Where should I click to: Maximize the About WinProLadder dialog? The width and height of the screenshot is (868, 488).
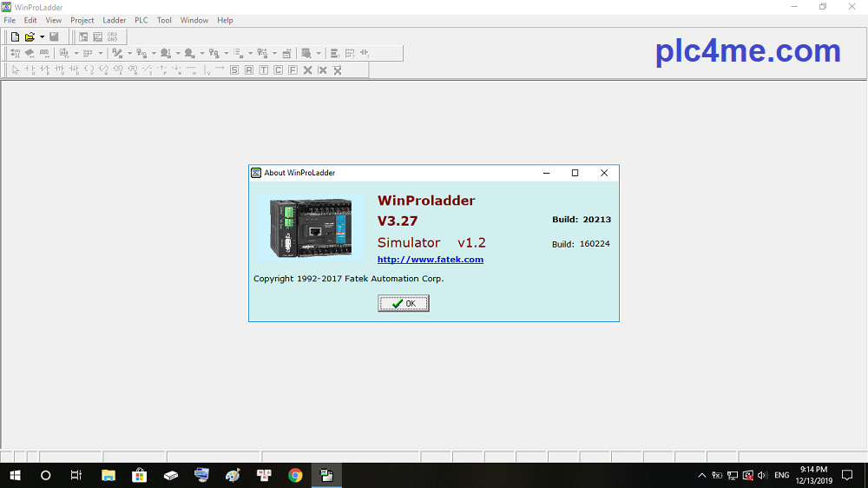(x=575, y=173)
